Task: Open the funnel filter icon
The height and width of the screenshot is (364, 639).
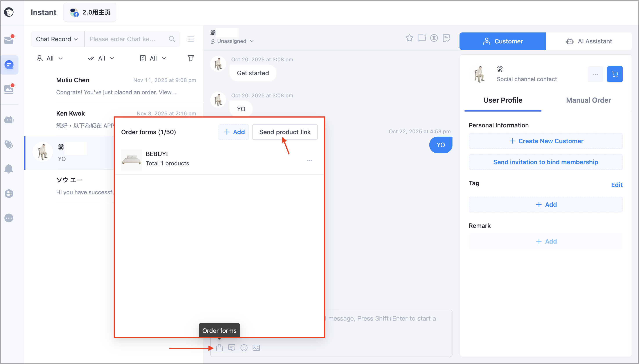Action: (191, 58)
